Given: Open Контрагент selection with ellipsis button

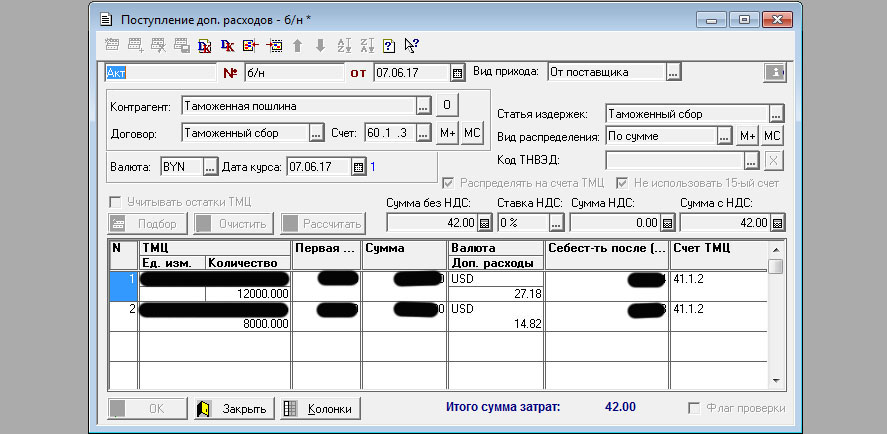Looking at the screenshot, I should tap(423, 106).
